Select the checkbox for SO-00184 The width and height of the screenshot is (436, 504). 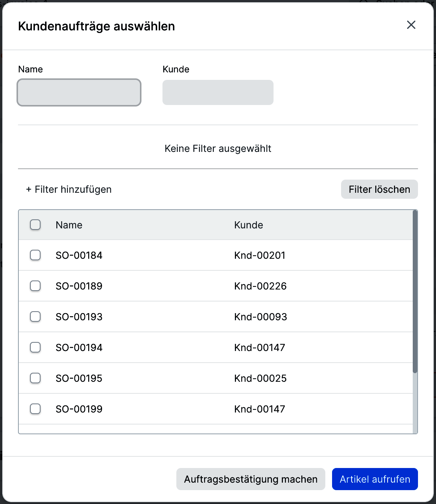point(35,255)
